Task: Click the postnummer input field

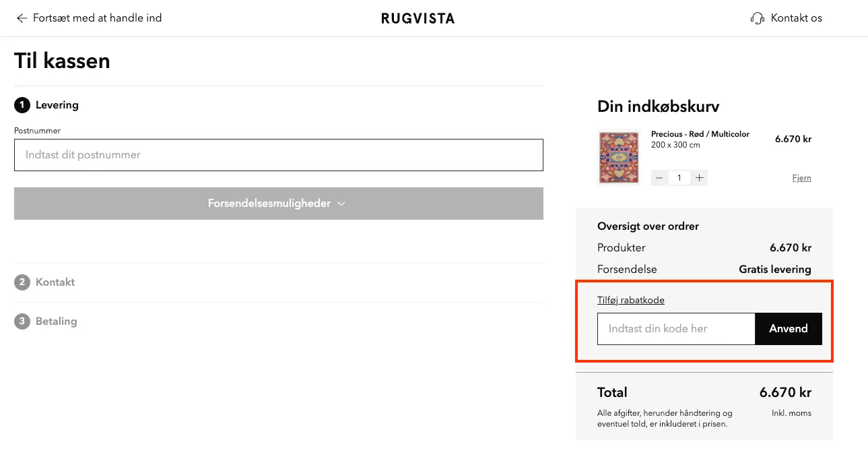Action: 278,155
